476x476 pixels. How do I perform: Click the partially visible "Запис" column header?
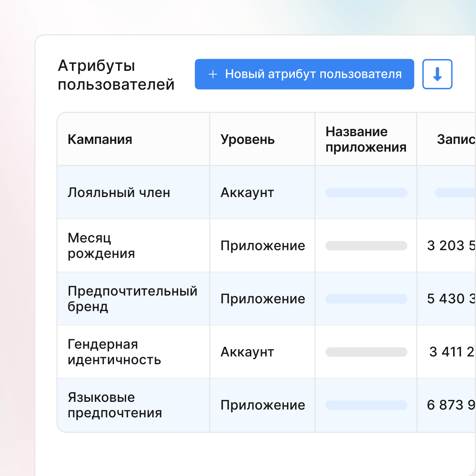click(x=456, y=139)
